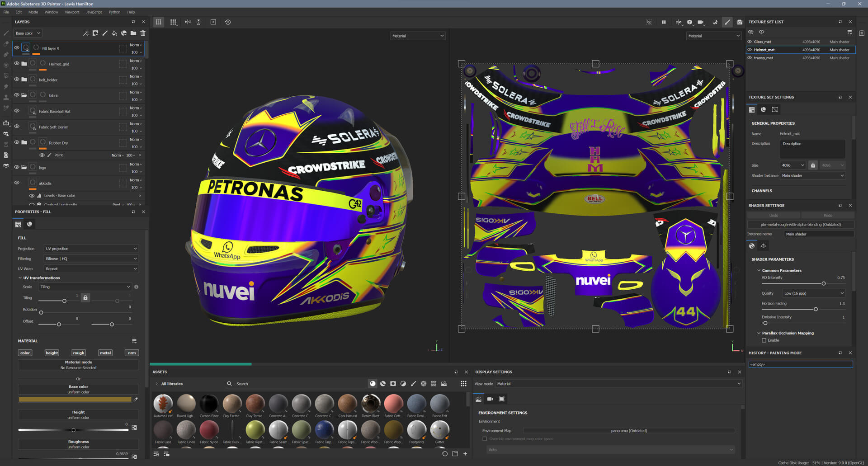Open the camera settings icon menu
868x466 pixels.
[701, 22]
